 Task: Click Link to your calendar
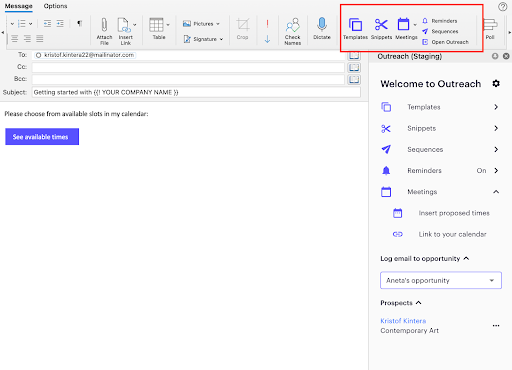click(452, 234)
